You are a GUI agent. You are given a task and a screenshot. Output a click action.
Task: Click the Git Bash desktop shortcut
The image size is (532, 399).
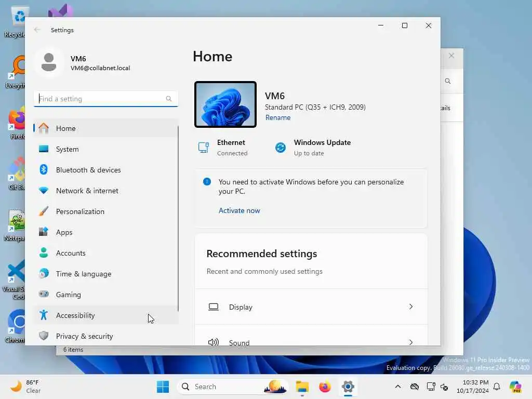(16, 174)
